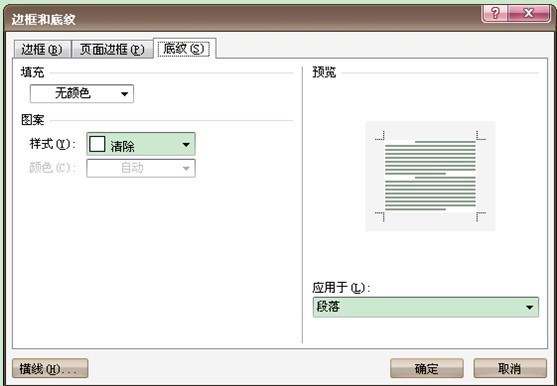The width and height of the screenshot is (557, 386).
Task: Click the help question mark icon
Action: click(x=495, y=13)
